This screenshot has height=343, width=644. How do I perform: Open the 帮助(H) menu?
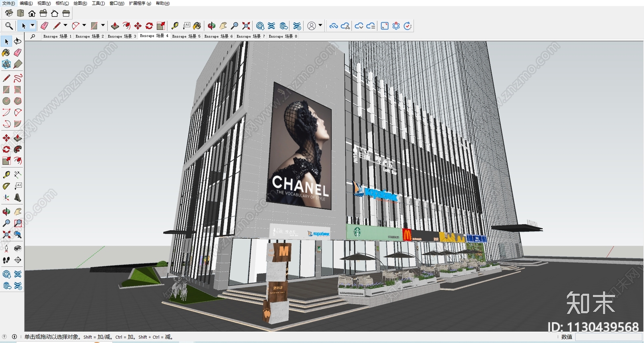click(163, 3)
